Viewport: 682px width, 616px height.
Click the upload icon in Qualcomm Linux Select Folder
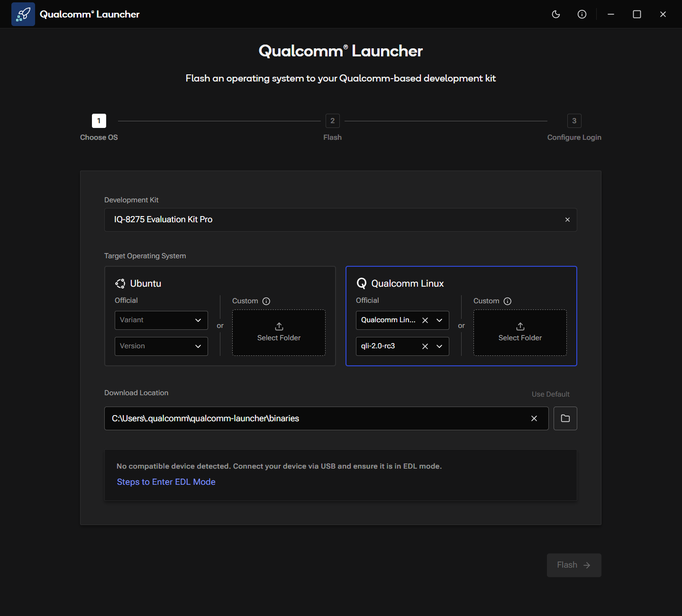click(x=520, y=326)
